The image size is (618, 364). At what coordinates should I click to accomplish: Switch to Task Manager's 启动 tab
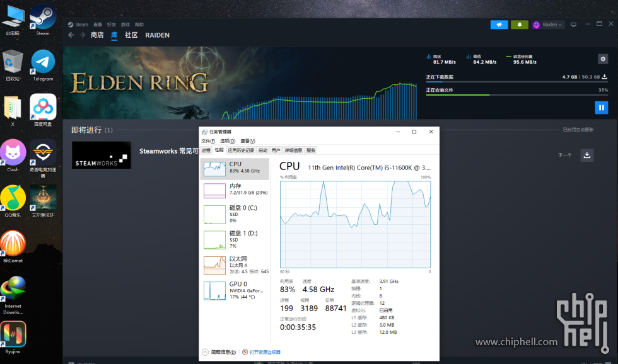(x=263, y=151)
